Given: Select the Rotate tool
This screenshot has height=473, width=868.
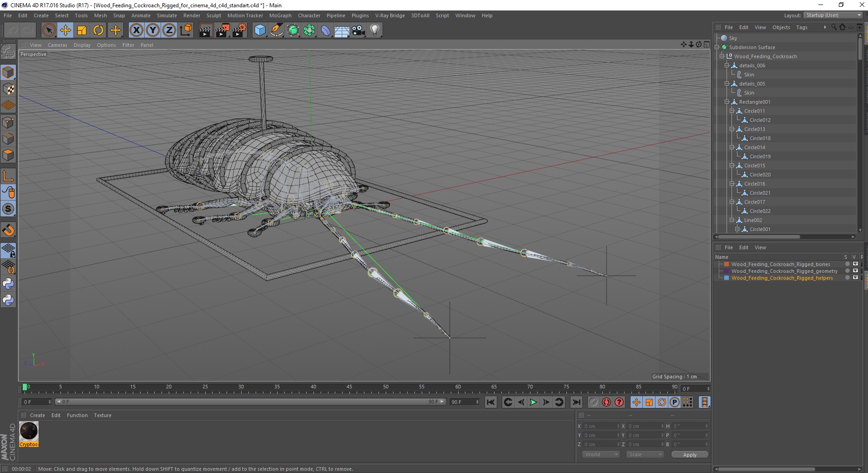Looking at the screenshot, I should 98,30.
